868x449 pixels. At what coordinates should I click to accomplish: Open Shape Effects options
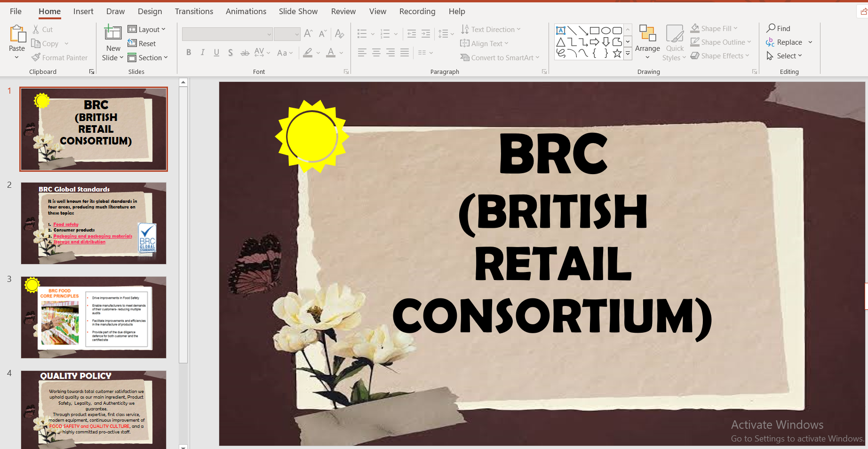pyautogui.click(x=720, y=56)
